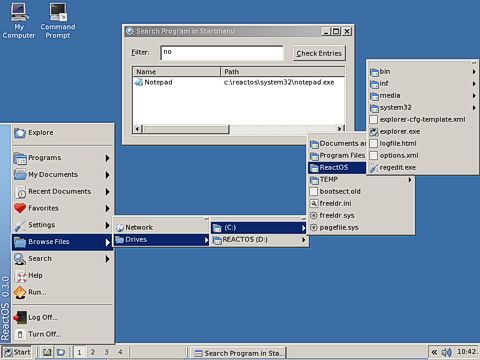Switch to virtual desktop 3
The height and width of the screenshot is (360, 480).
[x=107, y=352]
